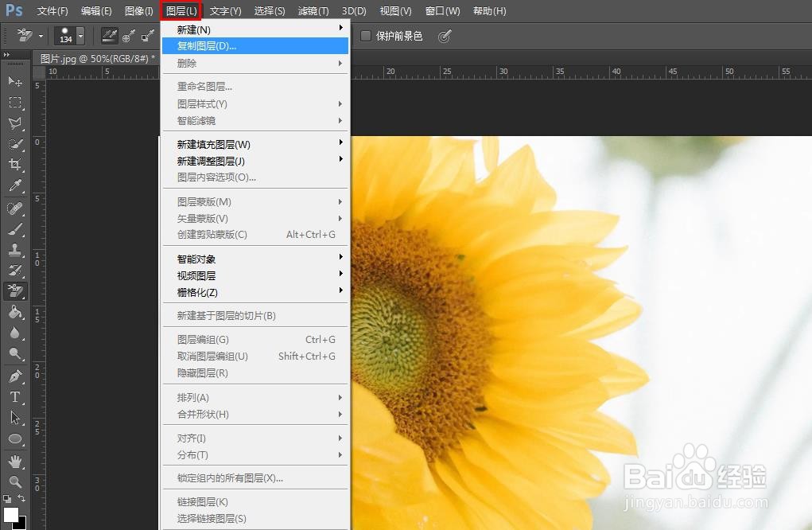Open the 滤镜(T) menu
This screenshot has height=530, width=812.
coord(313,11)
